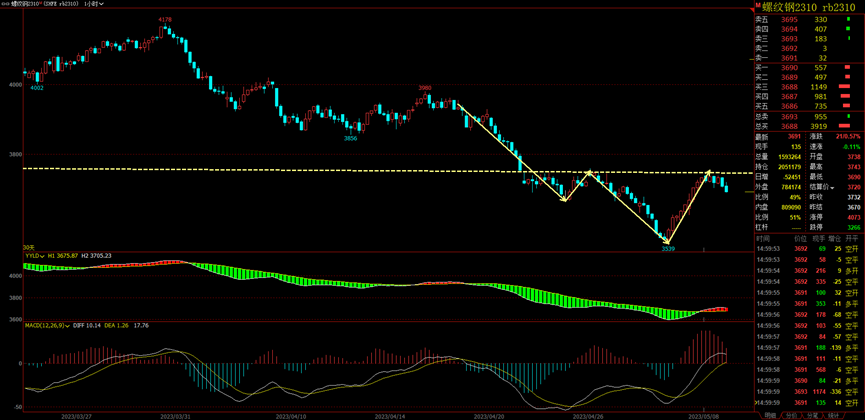Click the small link icon before the chart title
865x420 pixels.
(x=4, y=3)
